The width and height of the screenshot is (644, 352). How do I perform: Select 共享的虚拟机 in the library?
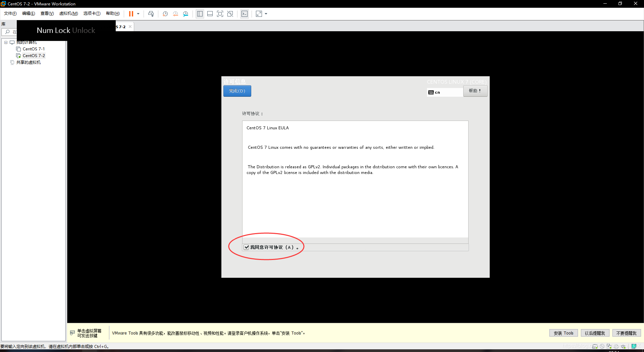(28, 62)
